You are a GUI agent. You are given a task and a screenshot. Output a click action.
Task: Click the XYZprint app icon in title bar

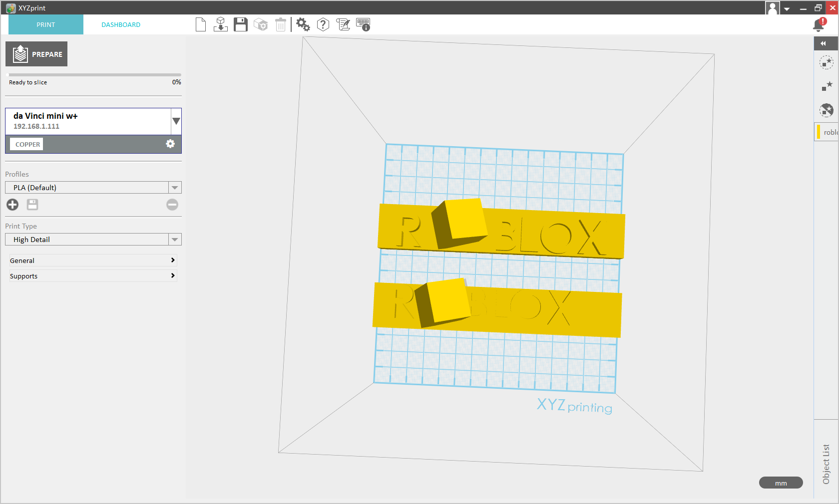11,8
